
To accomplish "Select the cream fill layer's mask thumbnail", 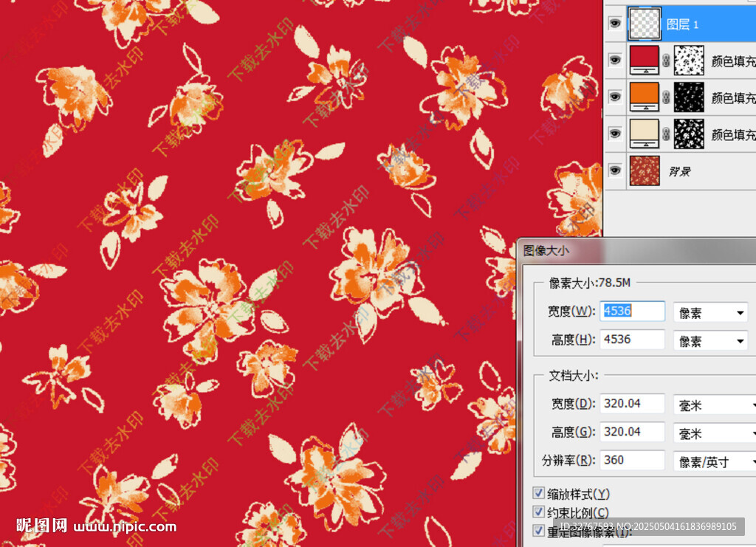I will click(688, 133).
